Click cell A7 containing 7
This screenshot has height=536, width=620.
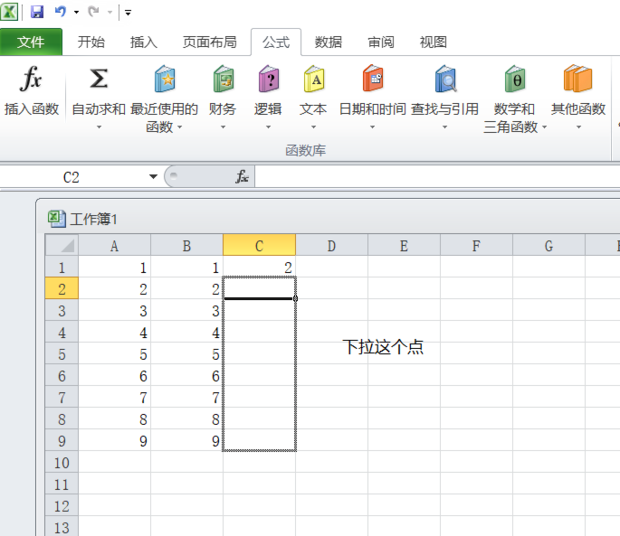pyautogui.click(x=114, y=397)
